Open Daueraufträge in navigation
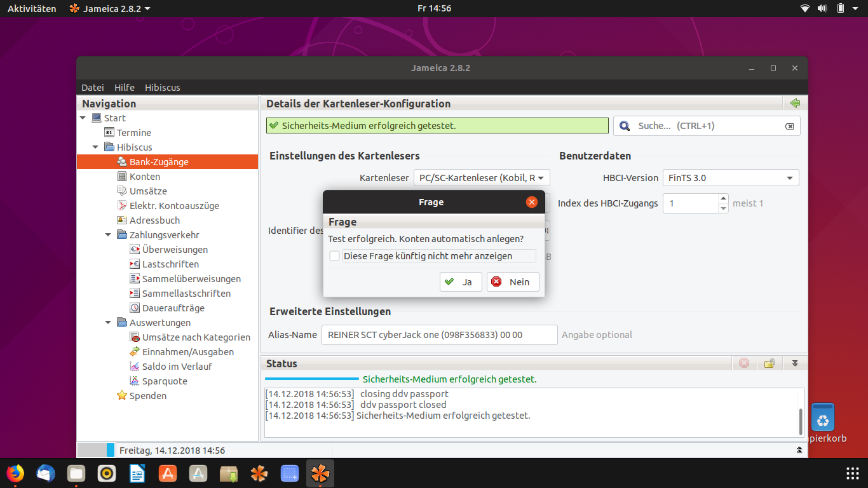Screen dimensions: 868x488 tap(167, 308)
